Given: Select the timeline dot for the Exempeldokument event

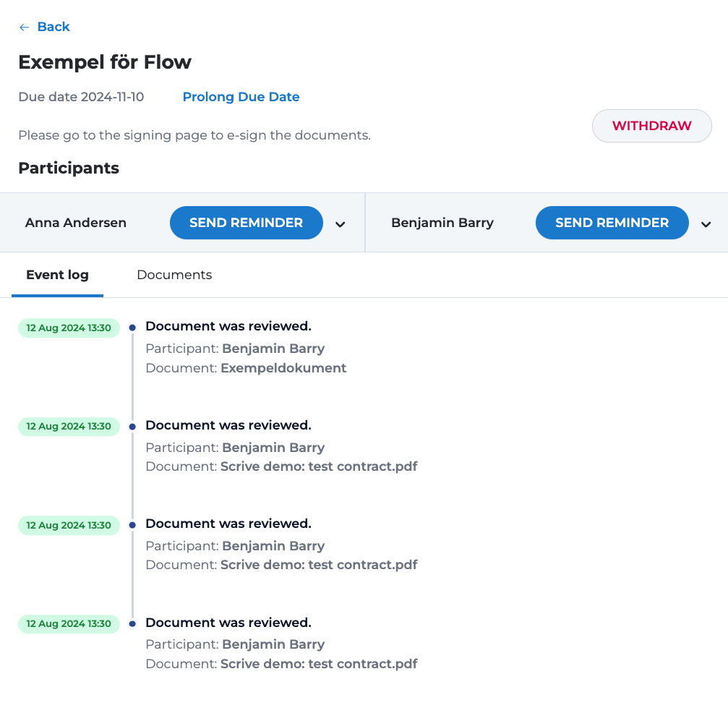Looking at the screenshot, I should click(132, 328).
